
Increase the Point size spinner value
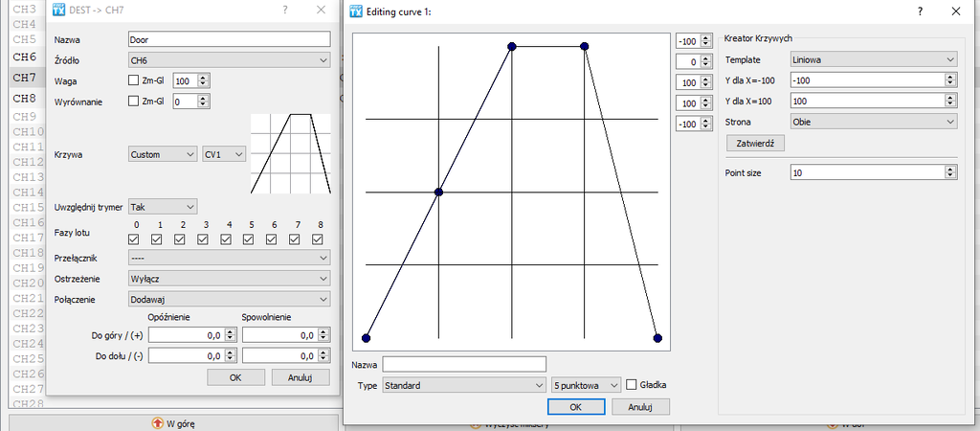tap(949, 169)
